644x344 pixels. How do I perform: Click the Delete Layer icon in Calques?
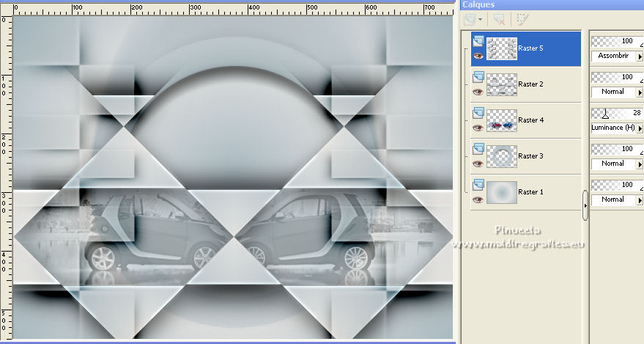500,19
